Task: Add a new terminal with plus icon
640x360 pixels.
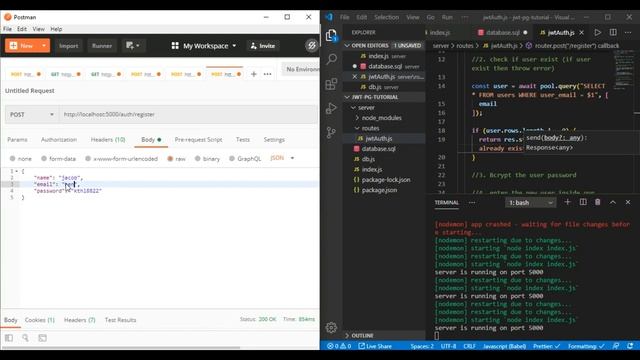Action: pos(567,202)
